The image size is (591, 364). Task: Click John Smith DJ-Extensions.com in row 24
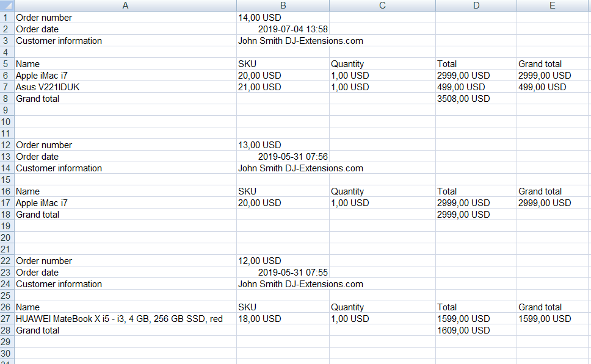[300, 284]
